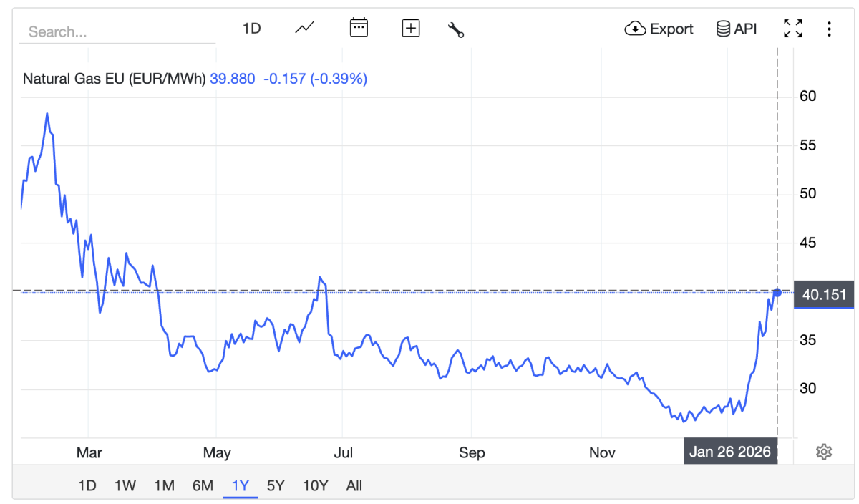This screenshot has height=504, width=859.
Task: Open chart settings gear icon
Action: tap(824, 452)
